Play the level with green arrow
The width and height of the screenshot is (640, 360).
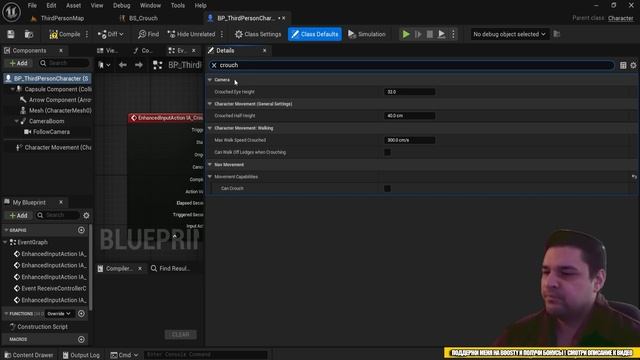pyautogui.click(x=406, y=34)
